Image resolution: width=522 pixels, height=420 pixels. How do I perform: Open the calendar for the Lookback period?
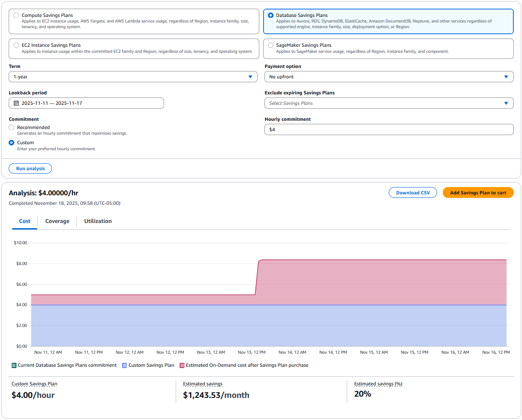(17, 103)
